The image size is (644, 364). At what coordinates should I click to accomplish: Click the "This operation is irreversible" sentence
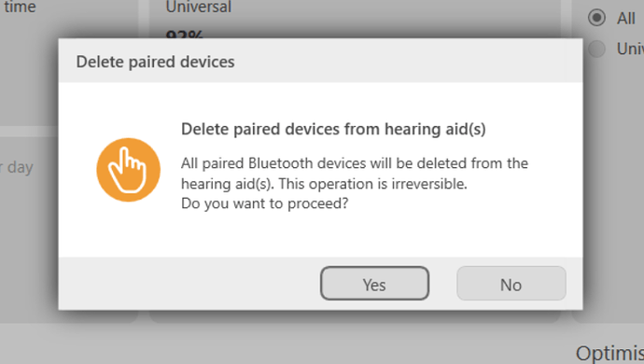click(373, 184)
